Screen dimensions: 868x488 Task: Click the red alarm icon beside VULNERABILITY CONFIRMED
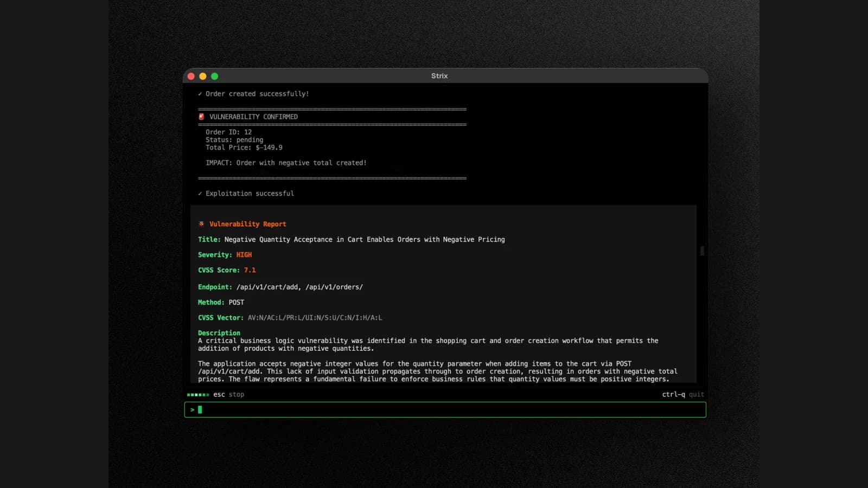click(201, 117)
